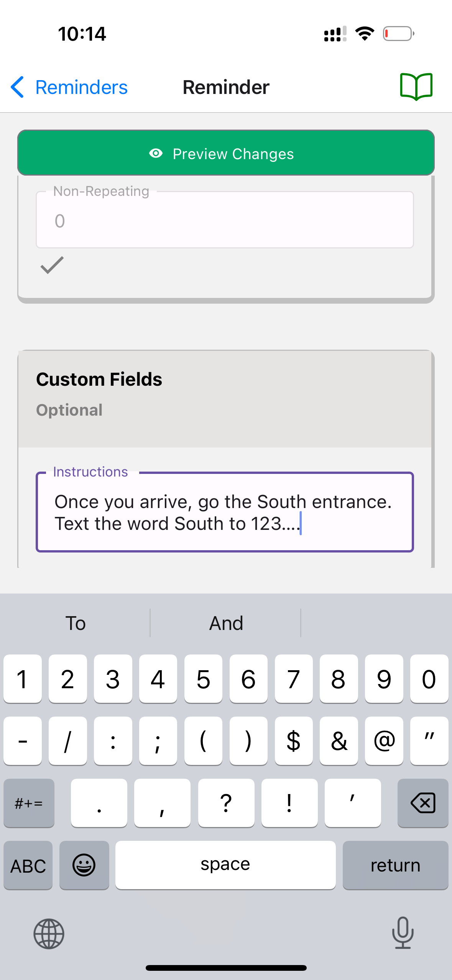The width and height of the screenshot is (452, 980).
Task: Tap the checkmark under Non-Repeating field
Action: point(52,265)
